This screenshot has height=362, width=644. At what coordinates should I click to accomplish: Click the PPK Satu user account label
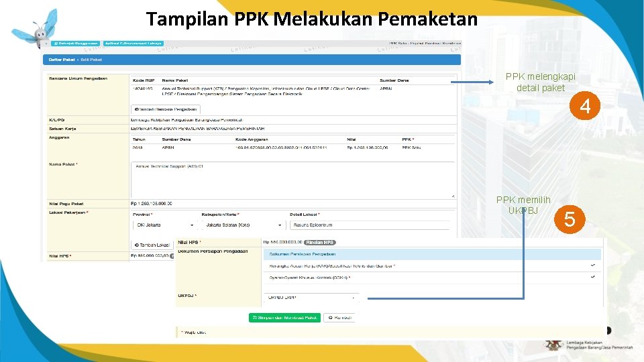point(425,43)
